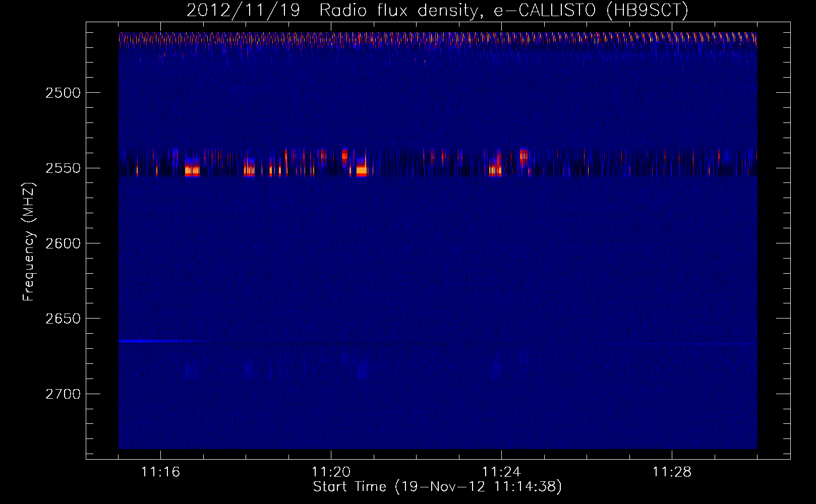Click the 'Frequency (MHZ)' axis title

(x=29, y=242)
